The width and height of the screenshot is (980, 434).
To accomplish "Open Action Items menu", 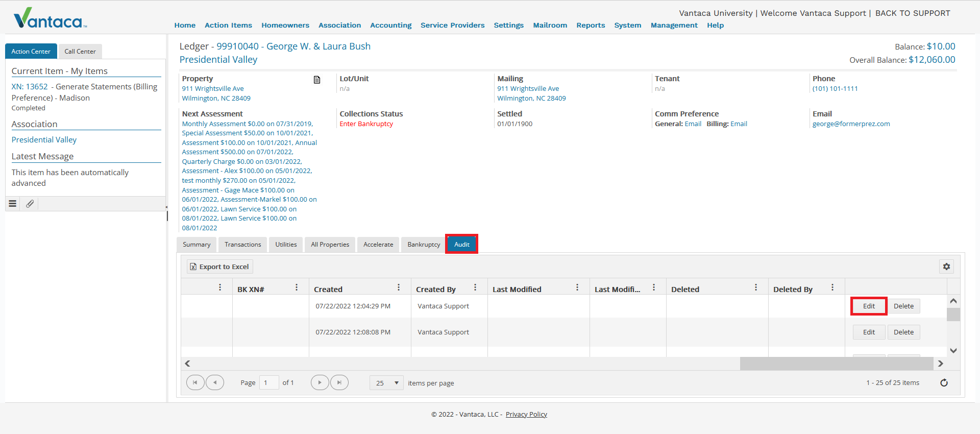I will [x=228, y=25].
